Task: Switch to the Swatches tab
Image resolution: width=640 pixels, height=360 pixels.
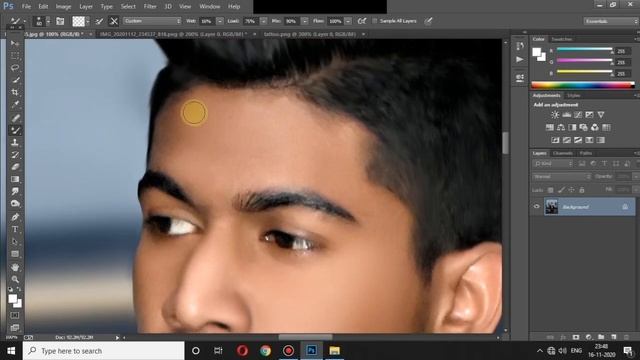Action: pos(561,39)
